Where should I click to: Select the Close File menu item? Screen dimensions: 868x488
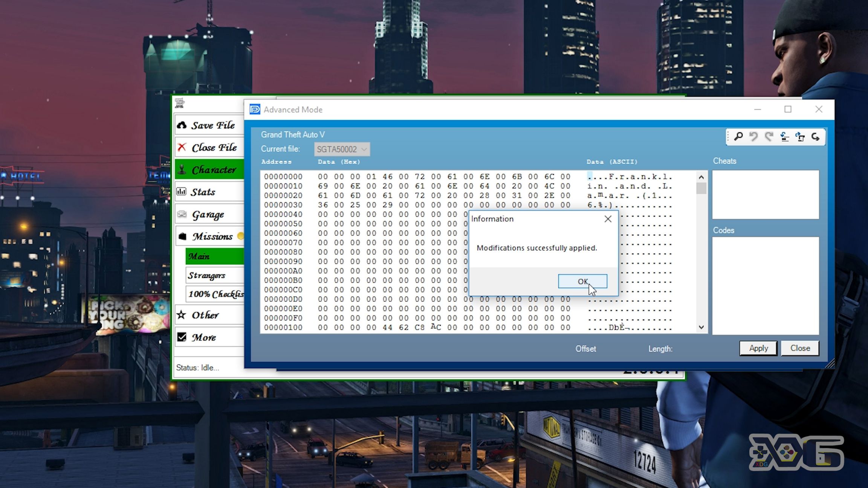tap(210, 147)
